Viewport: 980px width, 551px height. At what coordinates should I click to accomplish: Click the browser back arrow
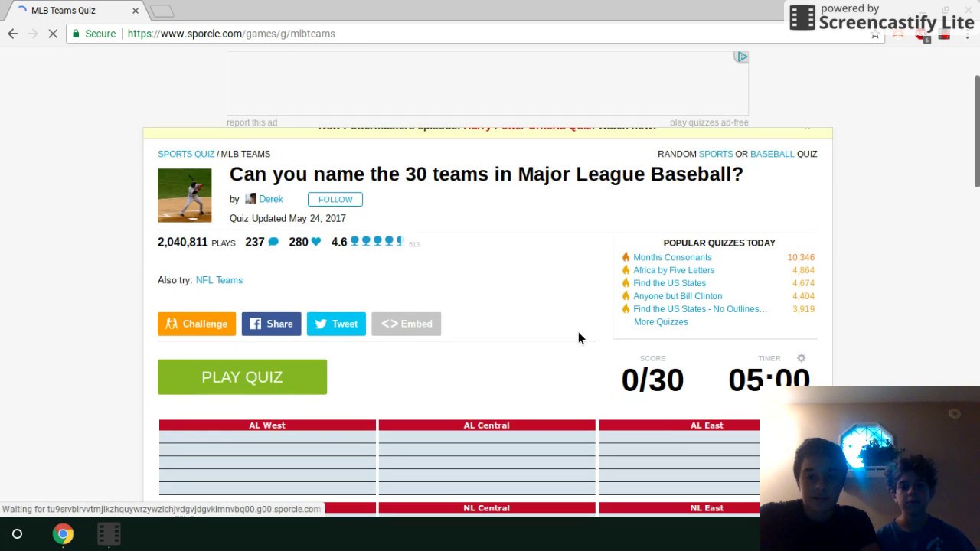point(13,34)
